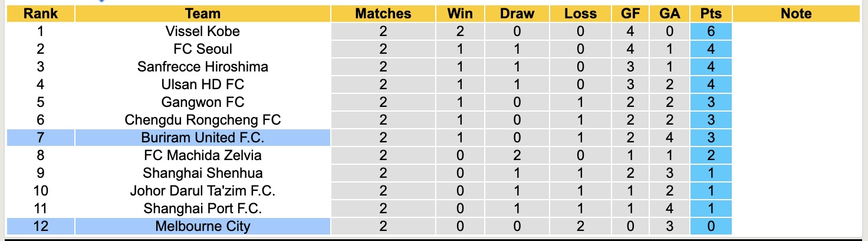Image resolution: width=868 pixels, height=241 pixels.
Task: Click the FC Seoul team name
Action: pyautogui.click(x=202, y=49)
